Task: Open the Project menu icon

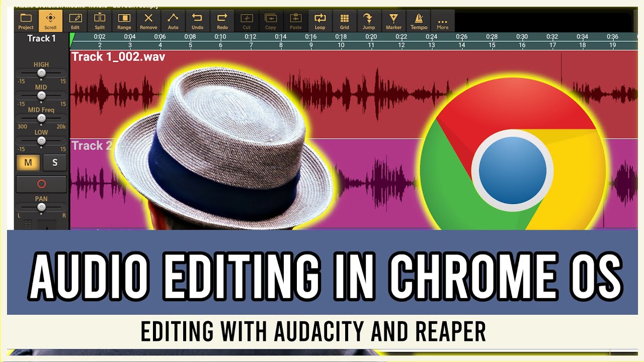Action: coord(26,21)
